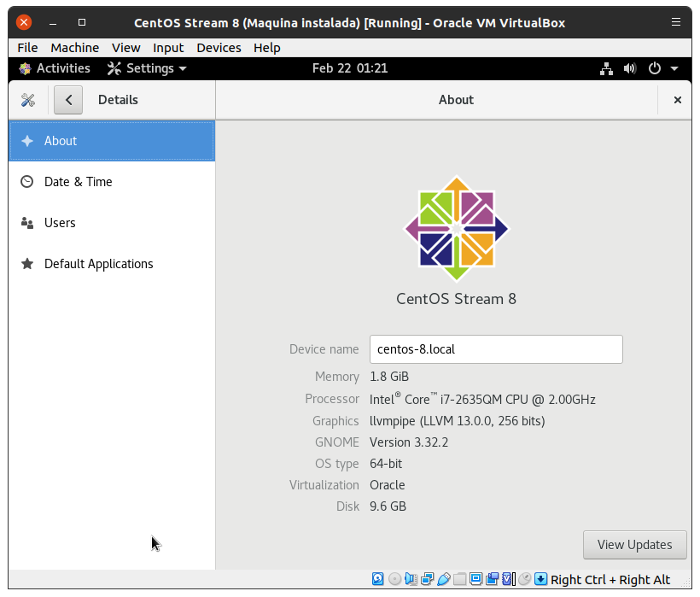Click the shared folders icon in status bar
Viewport: 700px width, 597px height.
pos(459,579)
